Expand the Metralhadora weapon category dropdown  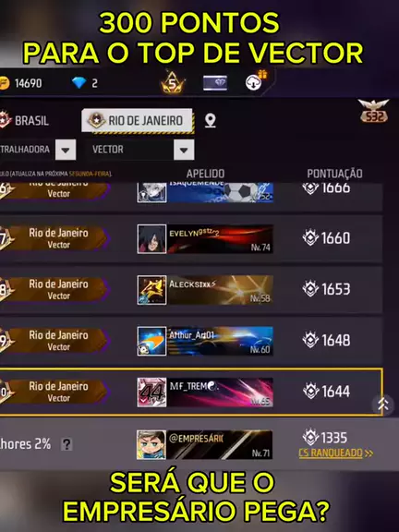pyautogui.click(x=66, y=150)
